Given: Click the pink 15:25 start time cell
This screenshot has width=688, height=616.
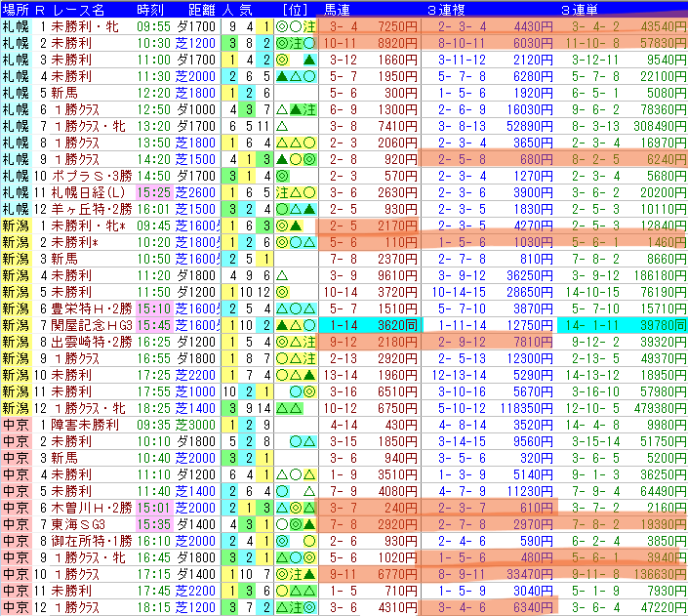Looking at the screenshot, I should (x=154, y=192).
